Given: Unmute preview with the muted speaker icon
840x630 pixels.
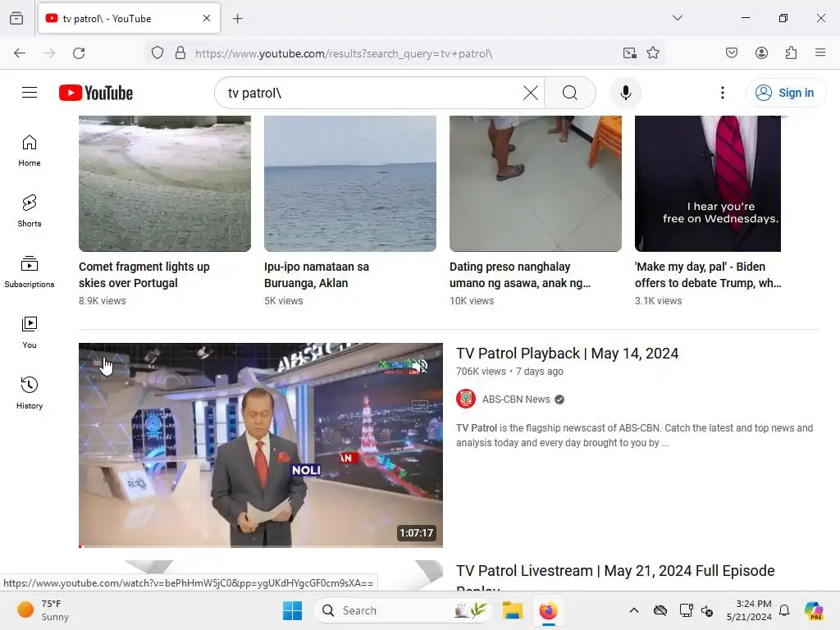Looking at the screenshot, I should [x=421, y=366].
